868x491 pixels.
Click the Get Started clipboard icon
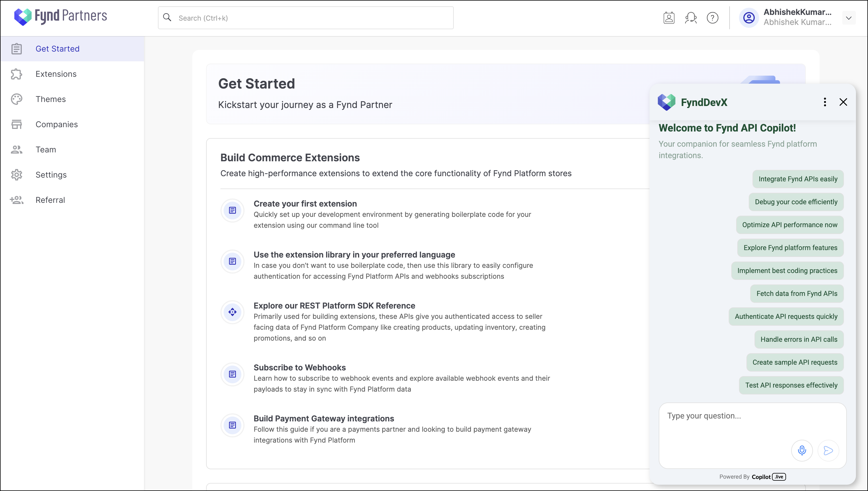click(x=17, y=49)
